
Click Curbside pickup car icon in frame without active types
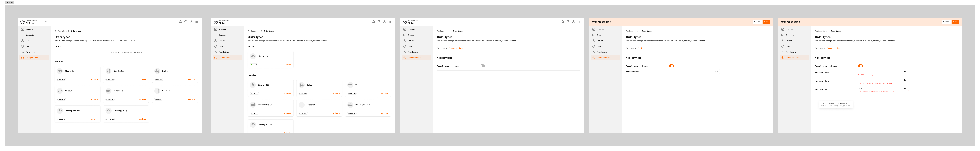108,91
